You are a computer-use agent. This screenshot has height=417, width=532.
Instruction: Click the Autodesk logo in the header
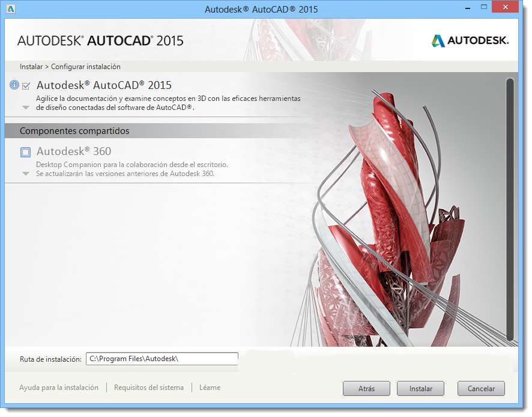[x=470, y=41]
